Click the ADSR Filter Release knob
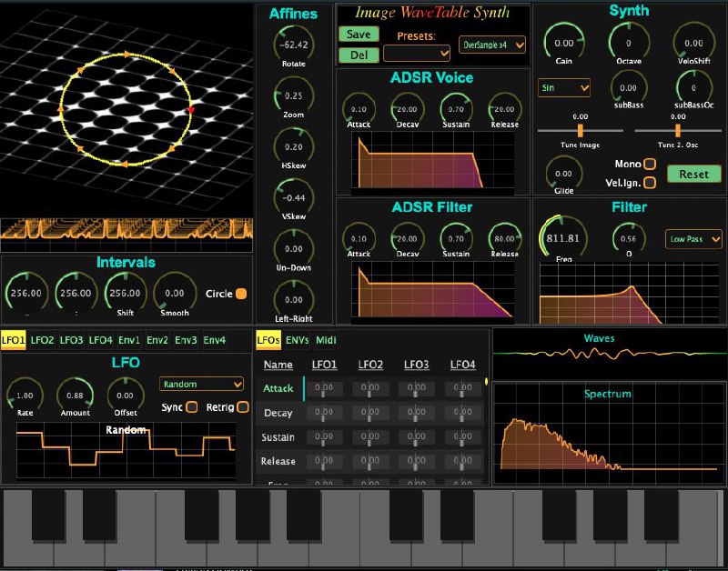 click(x=505, y=239)
